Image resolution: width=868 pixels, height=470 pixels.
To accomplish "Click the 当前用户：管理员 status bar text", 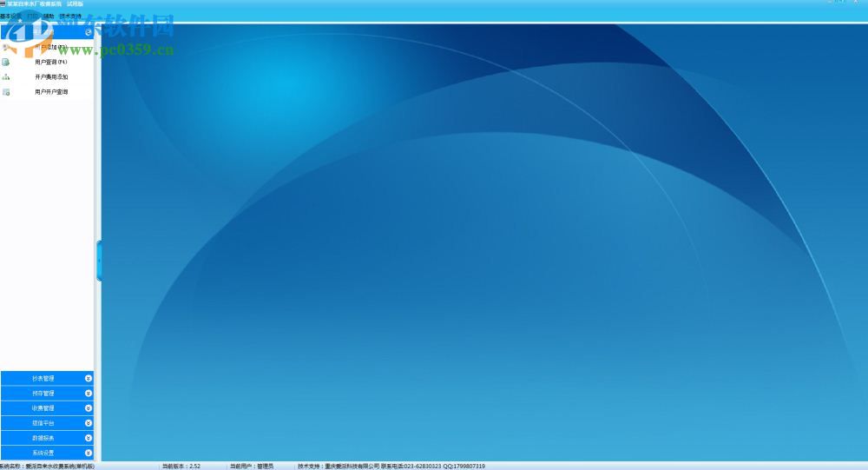I will (252, 467).
